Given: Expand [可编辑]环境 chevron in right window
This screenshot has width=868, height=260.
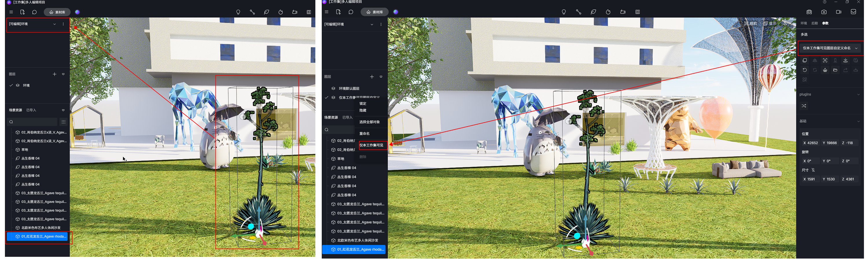Looking at the screenshot, I should click(x=372, y=24).
